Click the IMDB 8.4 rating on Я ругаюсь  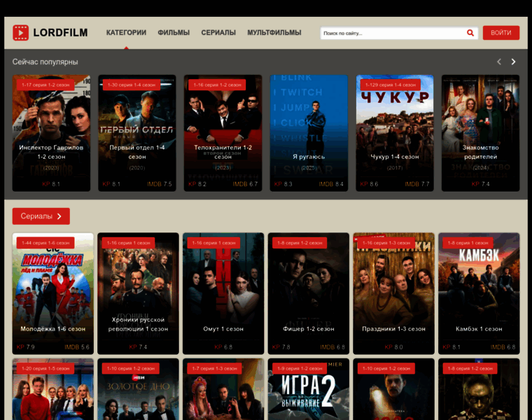331,184
